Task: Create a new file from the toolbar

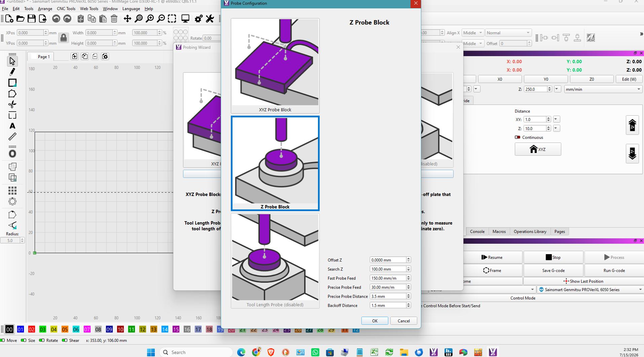Action: [x=9, y=19]
